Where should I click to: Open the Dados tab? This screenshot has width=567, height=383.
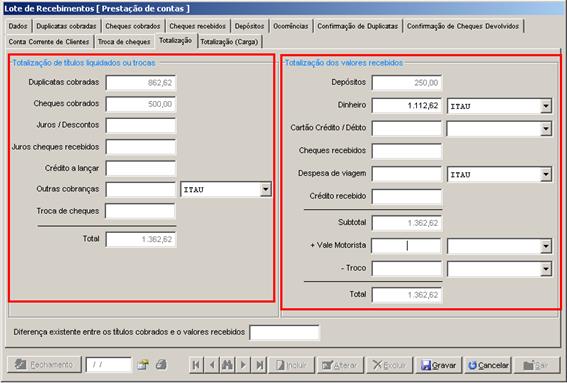[18, 26]
